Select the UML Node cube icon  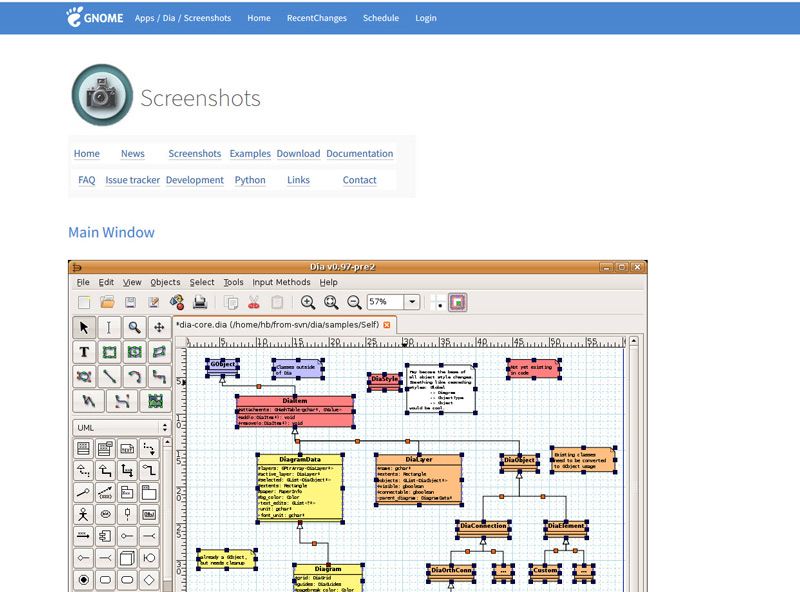[127, 558]
